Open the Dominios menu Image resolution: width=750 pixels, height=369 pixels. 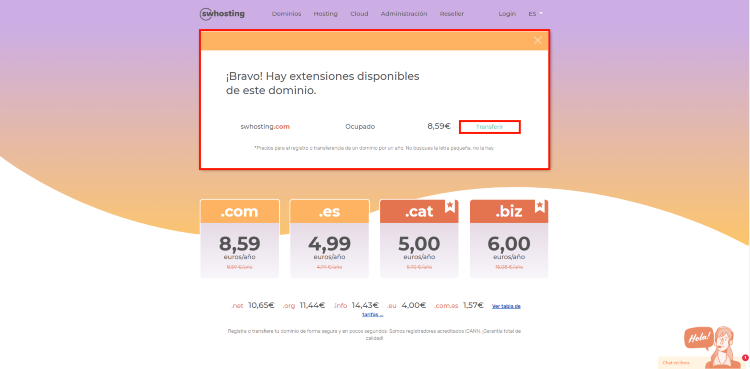coord(287,14)
